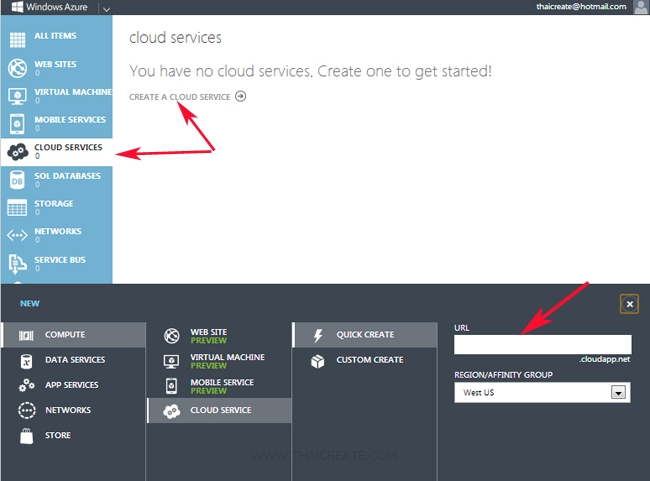Click CREATE A CLOUD SERVICE link
This screenshot has width=650, height=481.
point(179,97)
